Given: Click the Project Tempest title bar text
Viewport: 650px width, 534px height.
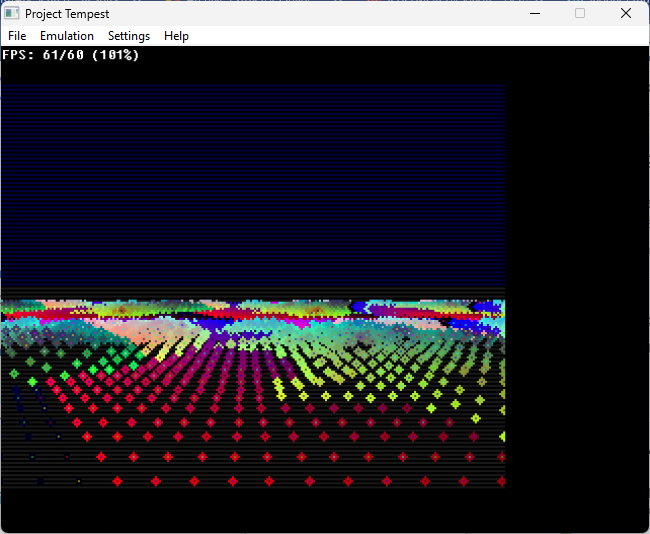Looking at the screenshot, I should 67,14.
